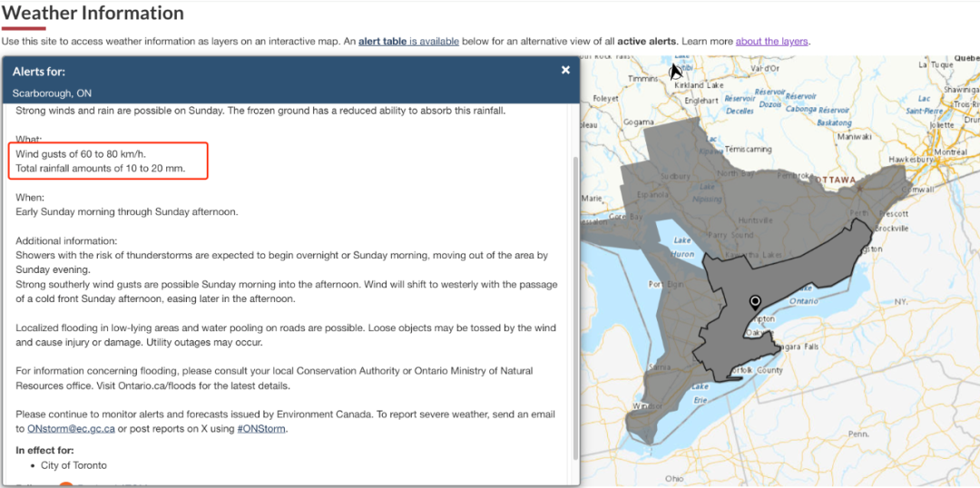Close the Alerts for Scarborough panel

click(565, 70)
